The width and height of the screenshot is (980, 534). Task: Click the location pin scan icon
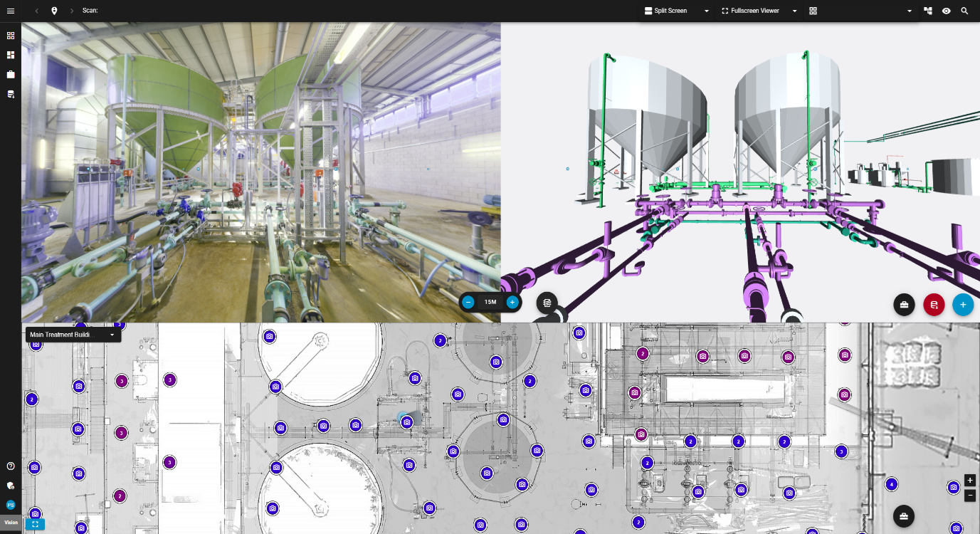(55, 11)
